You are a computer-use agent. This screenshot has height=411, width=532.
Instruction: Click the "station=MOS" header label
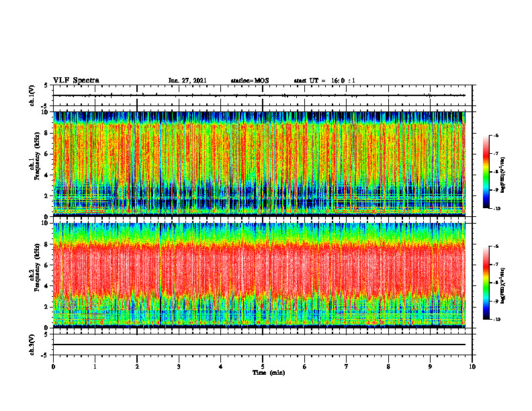pyautogui.click(x=250, y=81)
